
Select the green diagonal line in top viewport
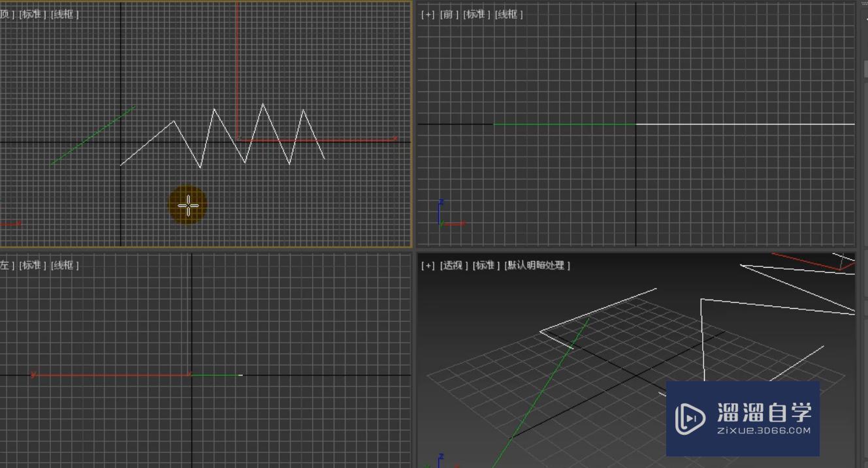[x=93, y=136]
